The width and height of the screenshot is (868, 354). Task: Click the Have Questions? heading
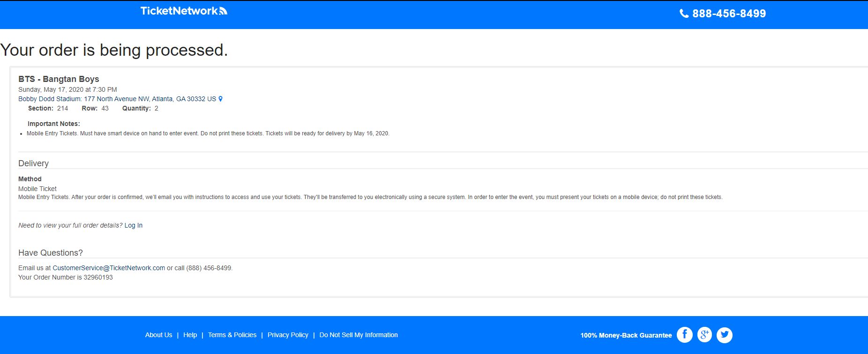[51, 253]
